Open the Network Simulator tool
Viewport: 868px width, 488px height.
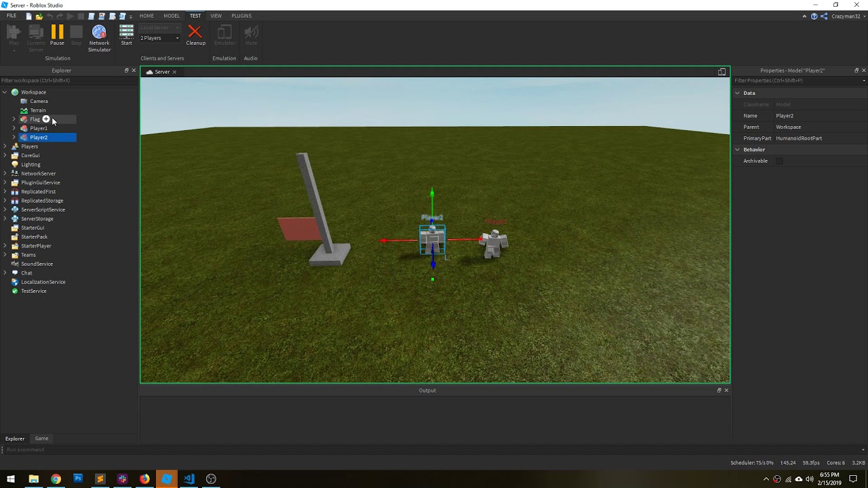99,38
